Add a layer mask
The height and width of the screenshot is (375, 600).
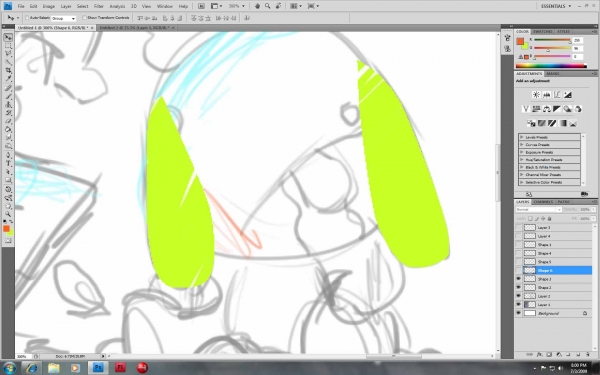click(549, 355)
